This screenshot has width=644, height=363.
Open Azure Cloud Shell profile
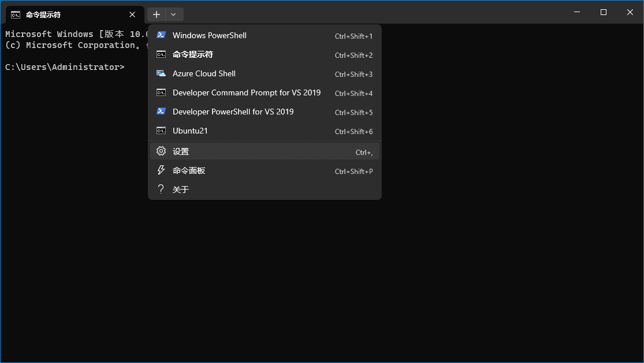tap(265, 73)
